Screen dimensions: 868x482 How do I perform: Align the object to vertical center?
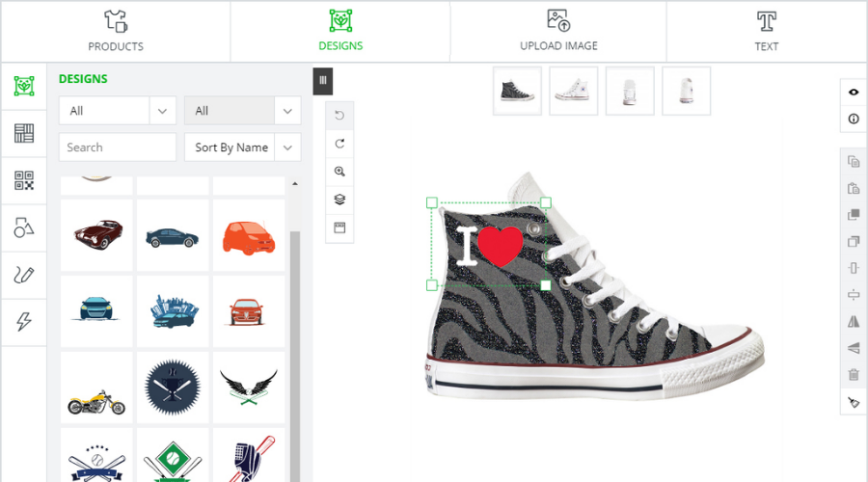click(854, 295)
